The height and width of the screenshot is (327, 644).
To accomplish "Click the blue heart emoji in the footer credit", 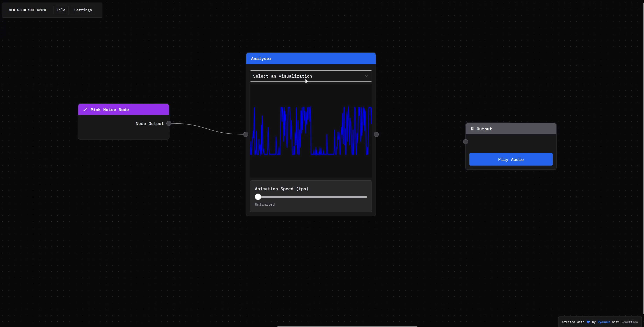I will pyautogui.click(x=588, y=322).
